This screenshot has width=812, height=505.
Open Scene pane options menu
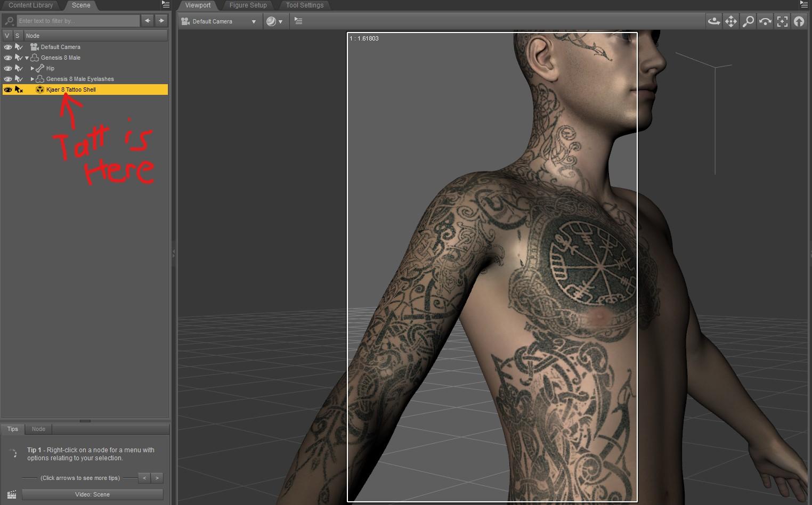click(166, 4)
